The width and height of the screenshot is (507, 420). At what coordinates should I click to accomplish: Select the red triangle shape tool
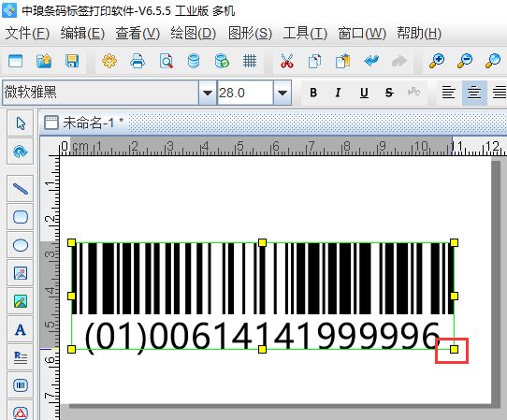pos(21,411)
